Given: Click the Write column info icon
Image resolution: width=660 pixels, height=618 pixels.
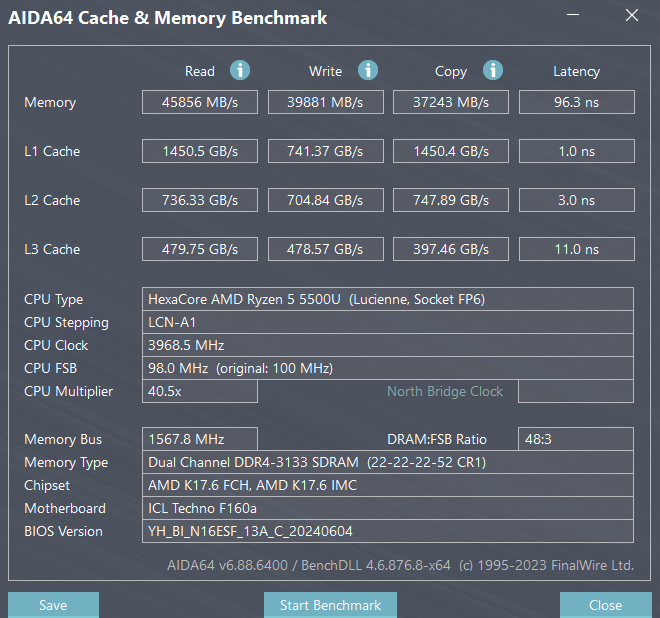Looking at the screenshot, I should (x=368, y=70).
